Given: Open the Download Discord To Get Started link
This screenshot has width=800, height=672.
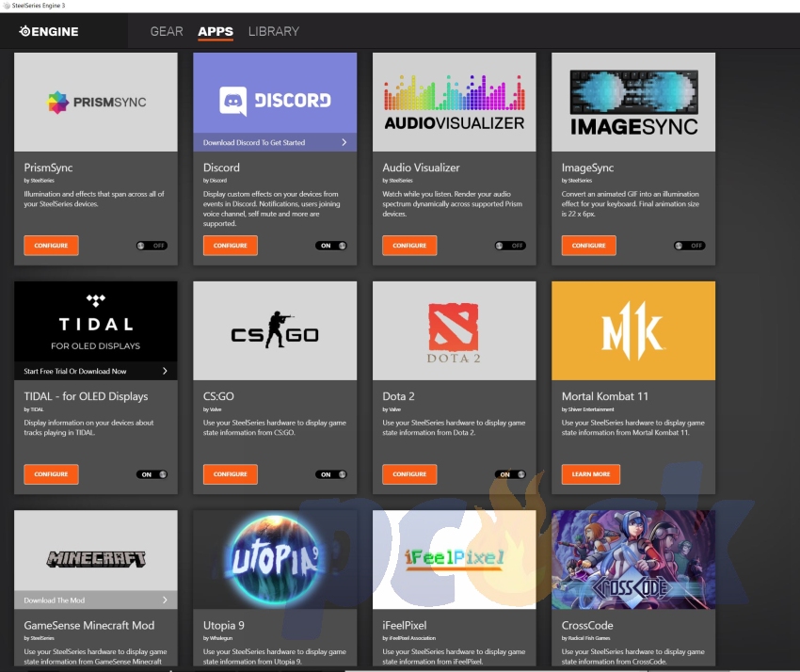Looking at the screenshot, I should 254,142.
